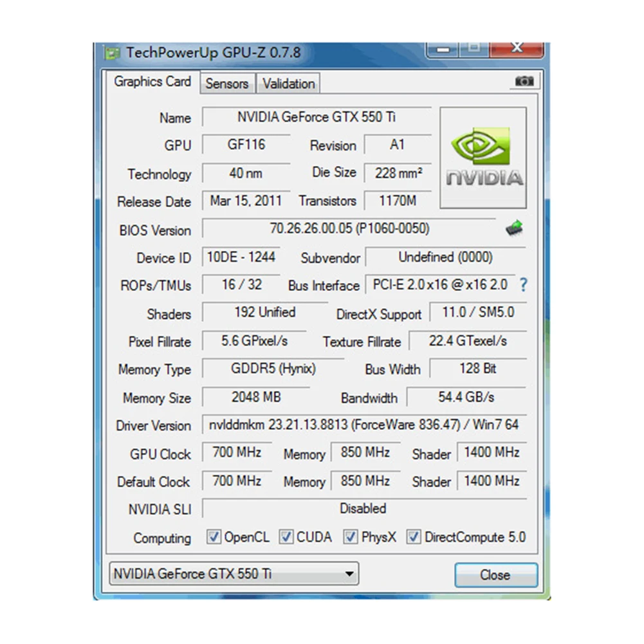644x644 pixels.
Task: Toggle the OpenCL checkbox
Action: click(x=214, y=537)
